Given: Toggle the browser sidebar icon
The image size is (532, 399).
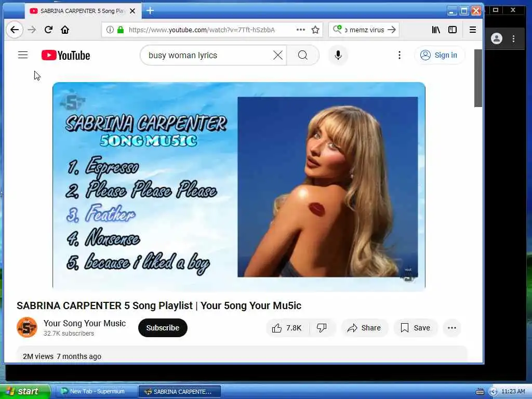Looking at the screenshot, I should pos(453,30).
